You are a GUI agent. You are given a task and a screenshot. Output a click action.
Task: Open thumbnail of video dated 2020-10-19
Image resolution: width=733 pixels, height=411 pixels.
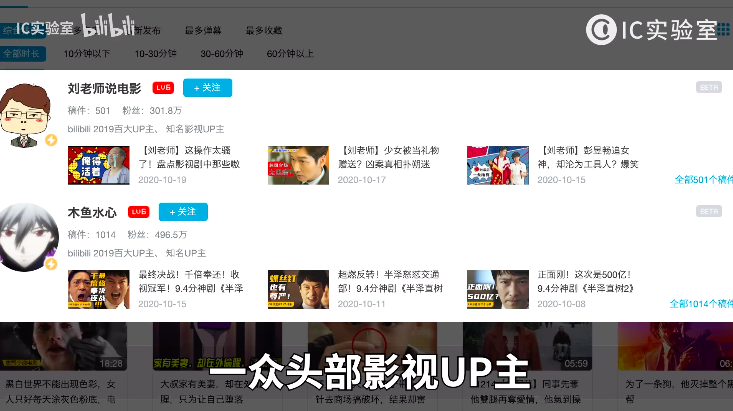tap(99, 166)
